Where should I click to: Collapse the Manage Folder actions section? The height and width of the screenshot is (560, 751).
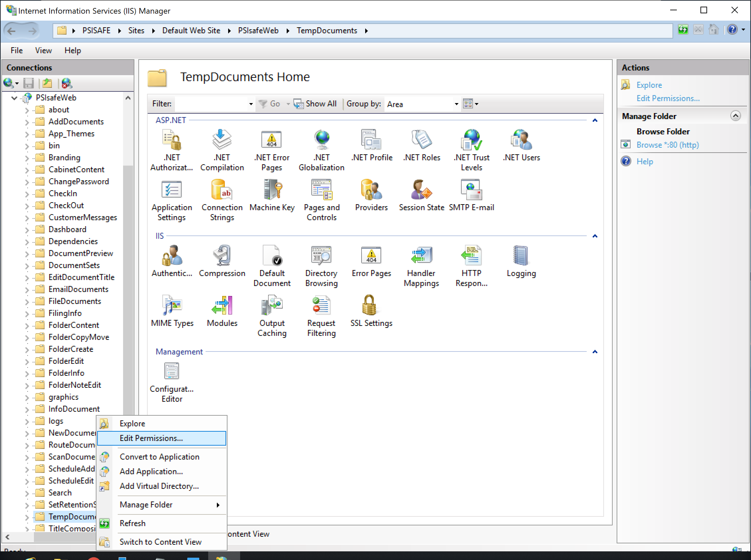click(x=735, y=116)
